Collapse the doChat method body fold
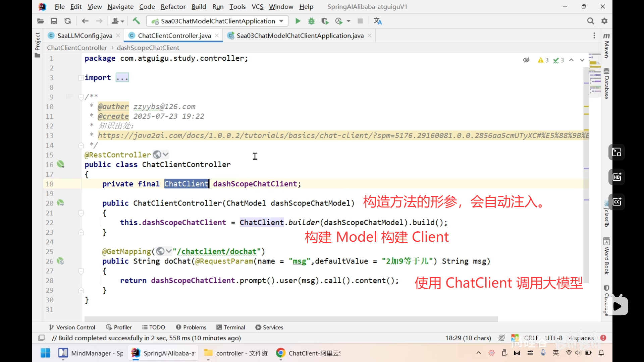The image size is (644, 362). pos(81,271)
